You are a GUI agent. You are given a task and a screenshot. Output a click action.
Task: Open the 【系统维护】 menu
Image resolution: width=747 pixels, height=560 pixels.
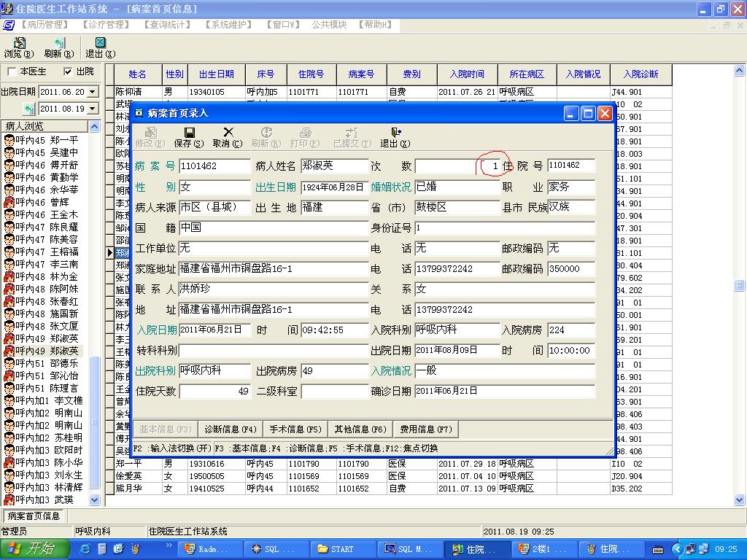click(x=228, y=24)
